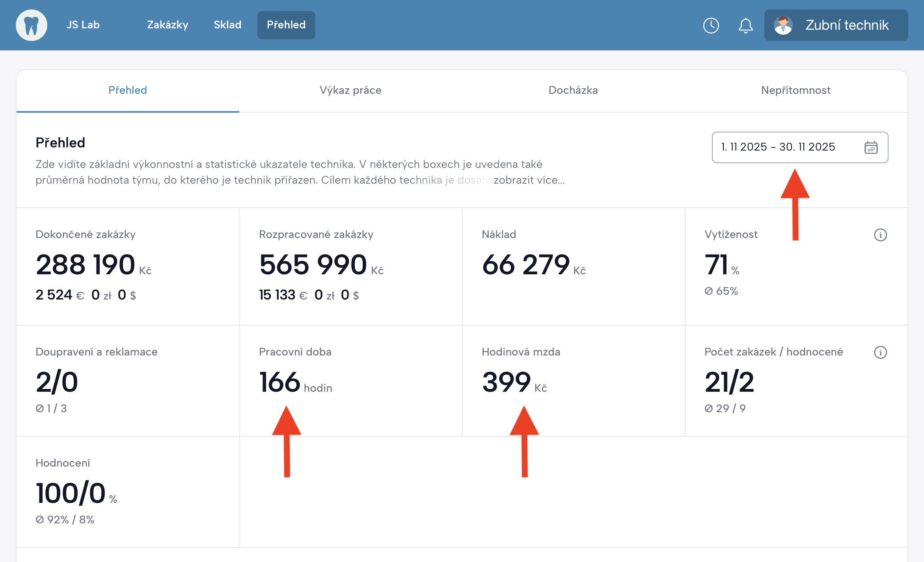Screen dimensions: 924x562
Task: Switch to the Výkaz práce tab
Action: click(350, 90)
